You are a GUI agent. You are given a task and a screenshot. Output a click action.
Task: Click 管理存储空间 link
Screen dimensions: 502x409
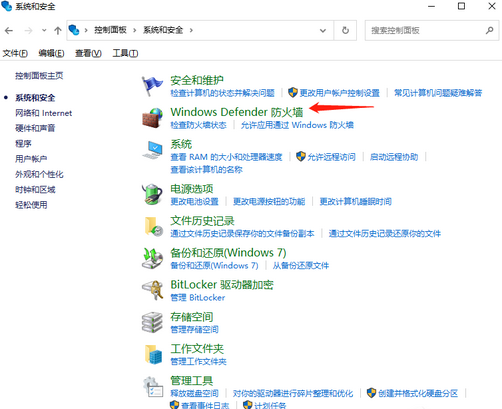pyautogui.click(x=194, y=329)
